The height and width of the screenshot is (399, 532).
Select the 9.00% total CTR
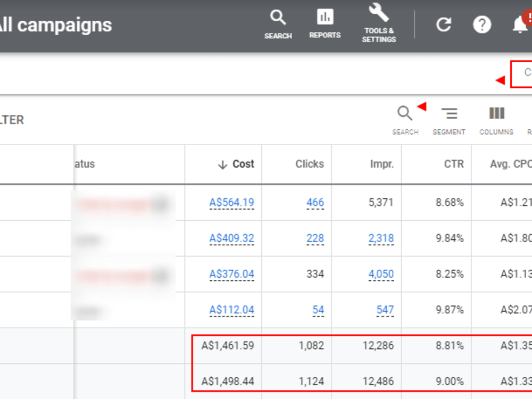450,381
